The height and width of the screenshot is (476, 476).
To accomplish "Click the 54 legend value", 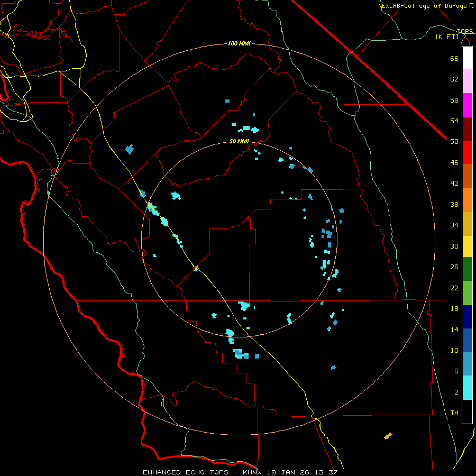I will click(x=454, y=121).
